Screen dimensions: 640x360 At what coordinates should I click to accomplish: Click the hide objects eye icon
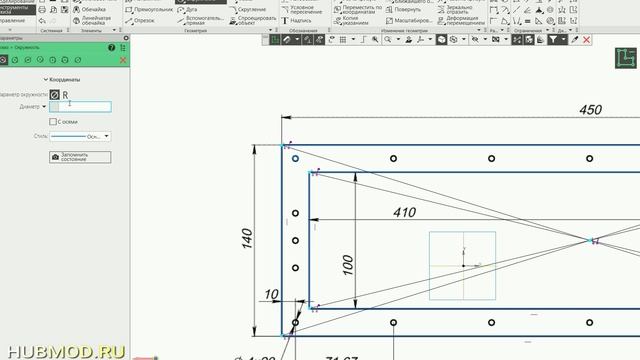(x=475, y=40)
